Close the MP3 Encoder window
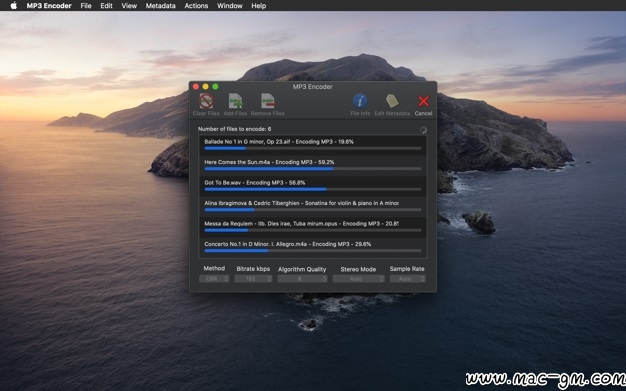 (196, 86)
